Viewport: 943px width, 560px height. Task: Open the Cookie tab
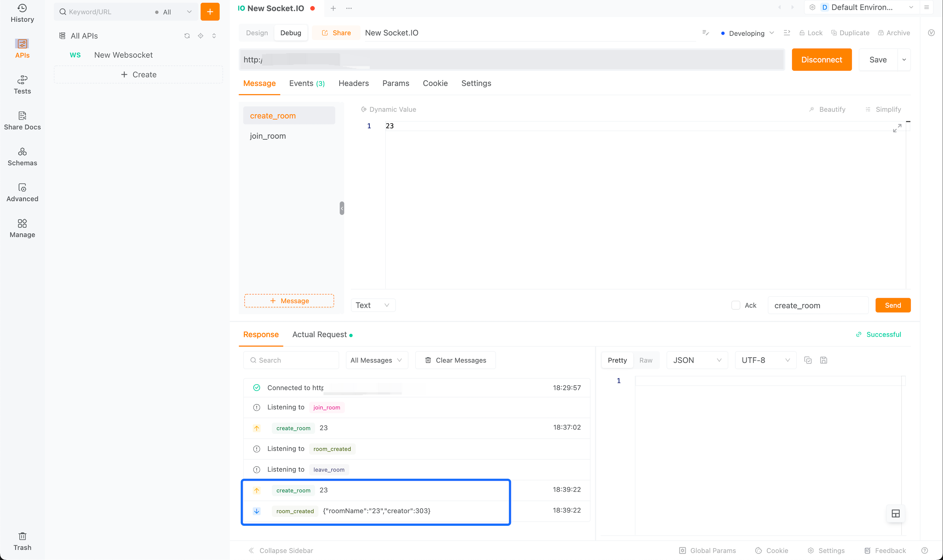coord(435,83)
